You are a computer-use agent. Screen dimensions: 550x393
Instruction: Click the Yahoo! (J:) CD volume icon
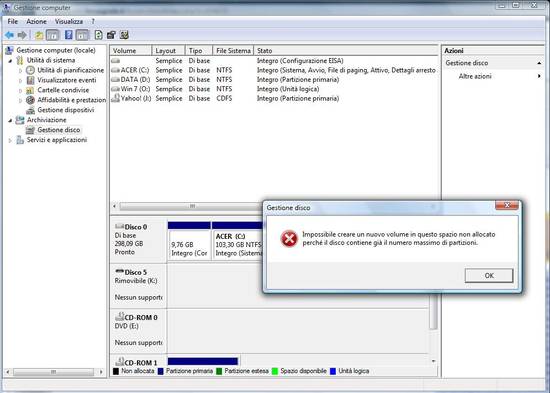point(115,98)
